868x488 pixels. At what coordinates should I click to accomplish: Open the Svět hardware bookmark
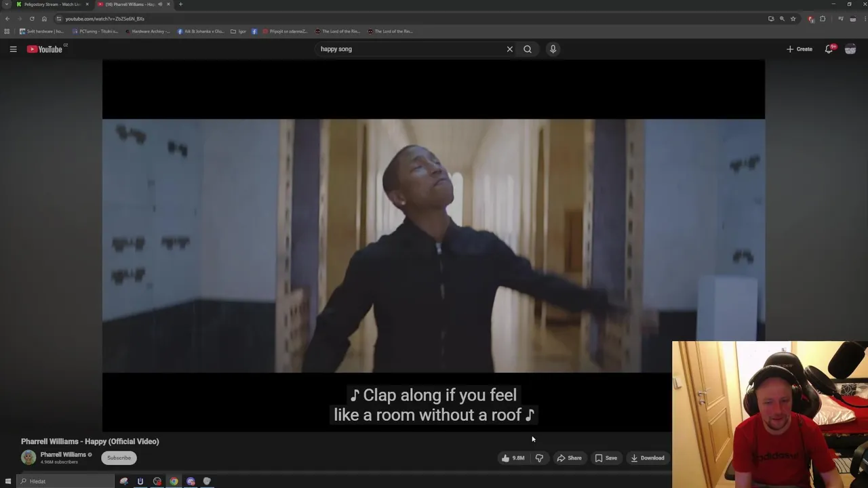click(x=42, y=31)
